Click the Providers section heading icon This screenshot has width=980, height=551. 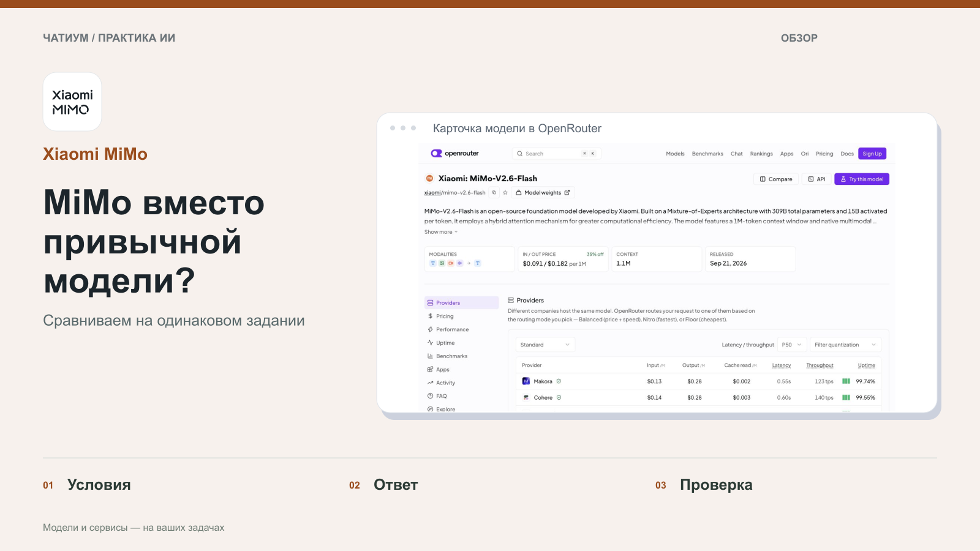click(x=511, y=301)
